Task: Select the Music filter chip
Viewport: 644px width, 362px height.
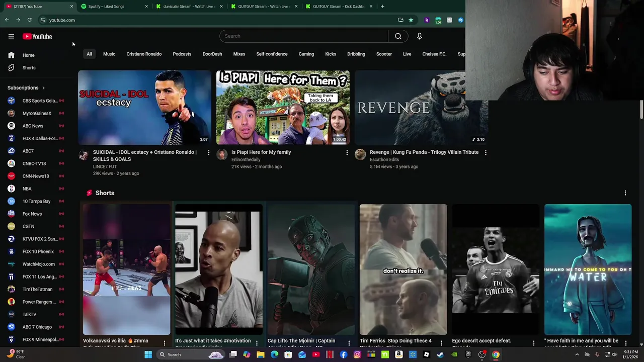Action: (x=109, y=54)
